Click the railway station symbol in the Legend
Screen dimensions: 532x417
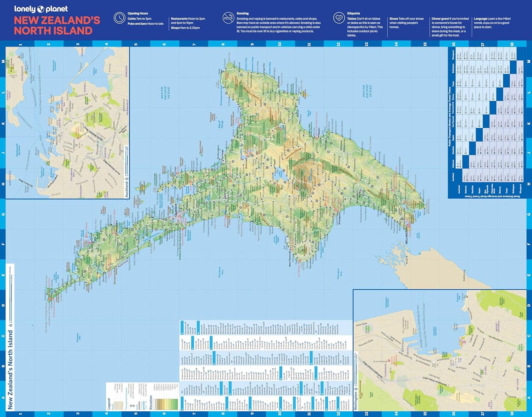[131, 406]
